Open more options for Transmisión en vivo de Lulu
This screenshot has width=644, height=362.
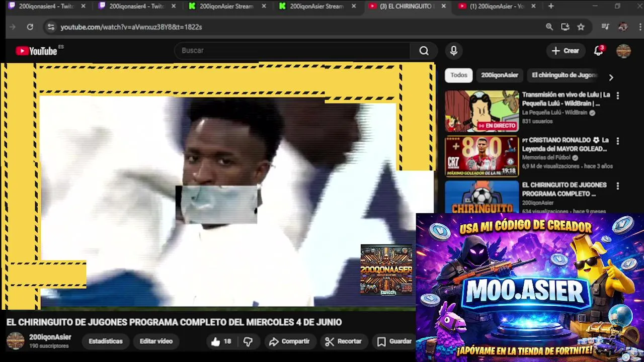click(x=618, y=96)
